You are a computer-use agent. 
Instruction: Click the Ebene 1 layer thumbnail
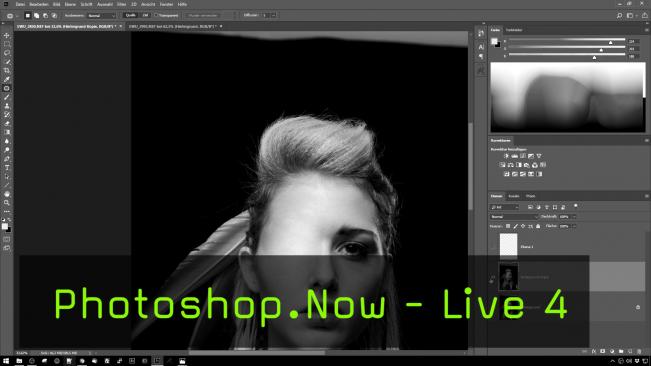[508, 246]
